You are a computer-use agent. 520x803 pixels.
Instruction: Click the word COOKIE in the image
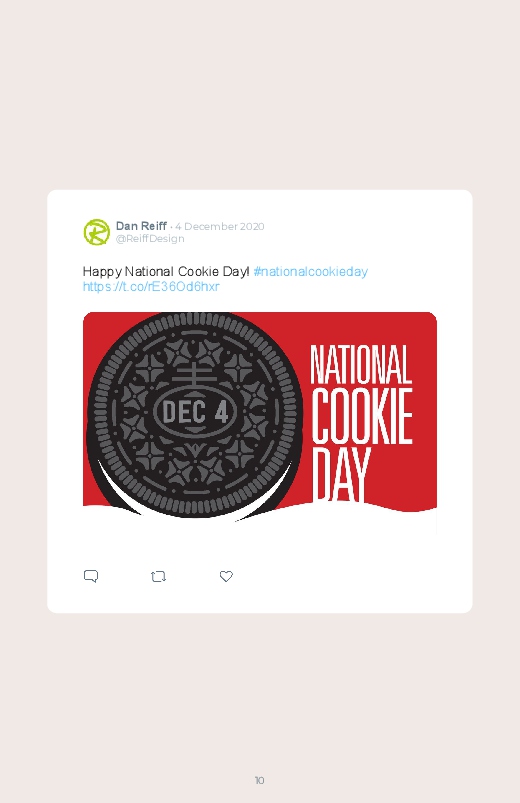coord(362,416)
